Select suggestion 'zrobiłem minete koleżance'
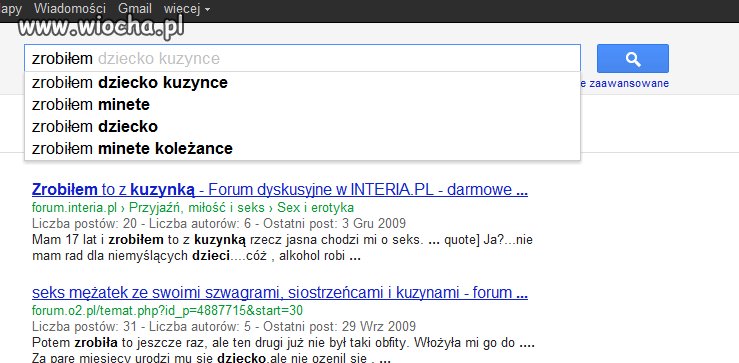The width and height of the screenshot is (739, 363). (x=302, y=148)
